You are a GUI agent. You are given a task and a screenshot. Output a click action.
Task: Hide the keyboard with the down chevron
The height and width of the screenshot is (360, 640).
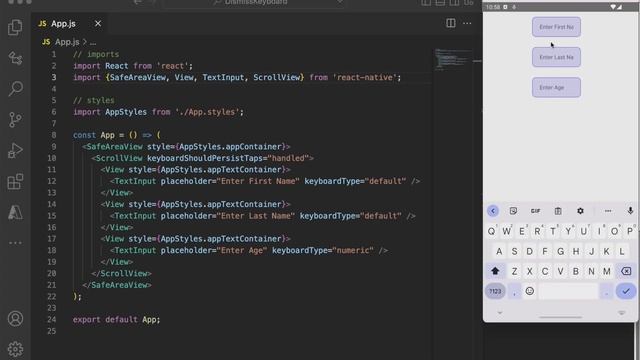pyautogui.click(x=500, y=313)
